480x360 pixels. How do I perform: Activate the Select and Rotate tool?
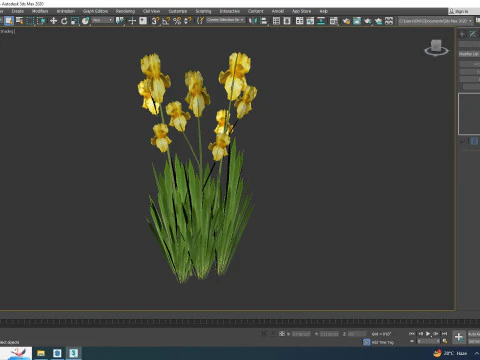pyautogui.click(x=64, y=21)
